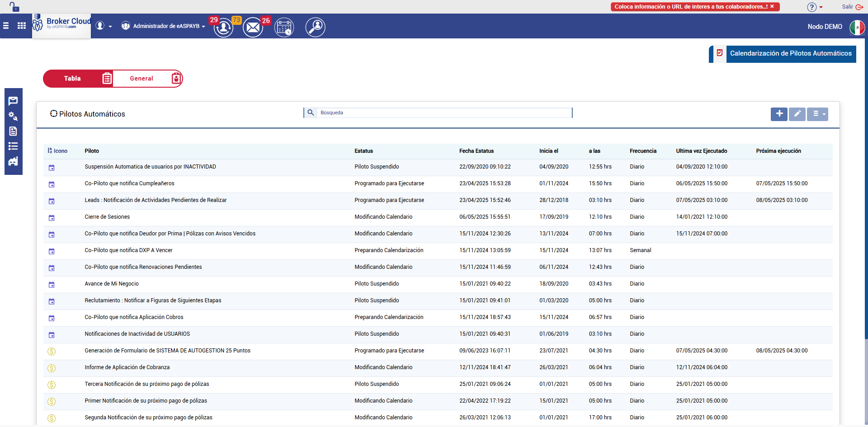Click calendar icon of Suspensión Automatica row
The width and height of the screenshot is (868, 427).
point(52,168)
